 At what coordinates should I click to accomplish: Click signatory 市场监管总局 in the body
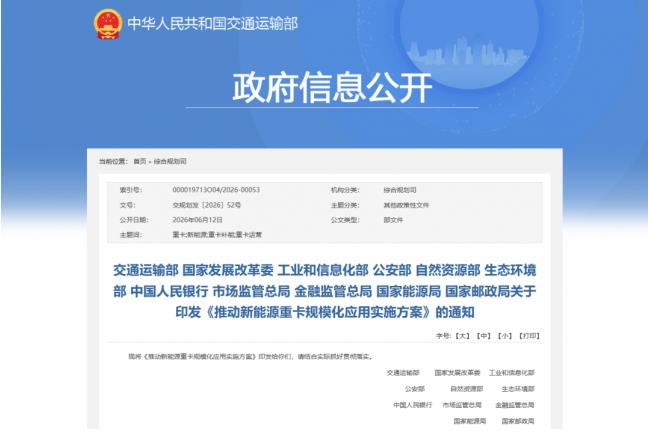point(462,405)
